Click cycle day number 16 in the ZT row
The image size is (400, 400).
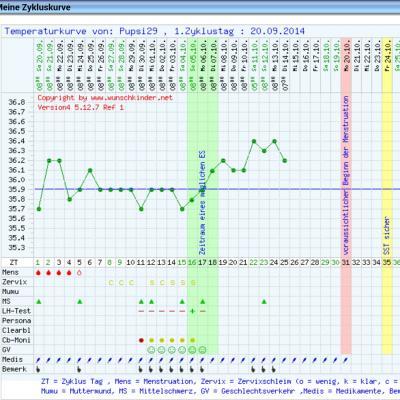point(192,263)
